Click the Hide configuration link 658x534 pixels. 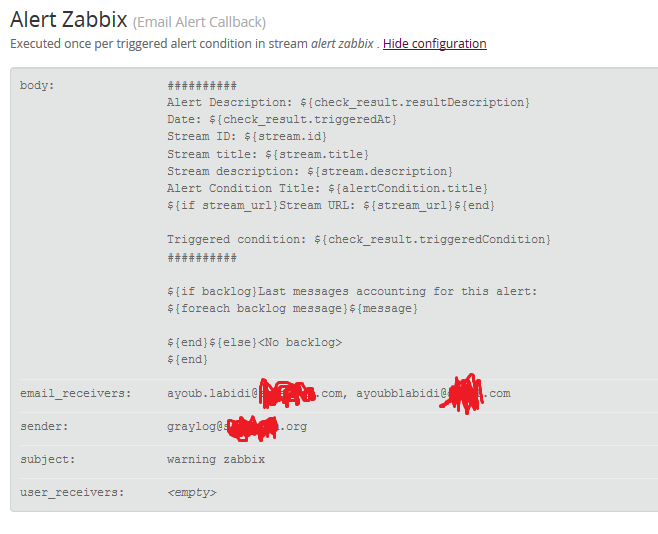point(434,44)
